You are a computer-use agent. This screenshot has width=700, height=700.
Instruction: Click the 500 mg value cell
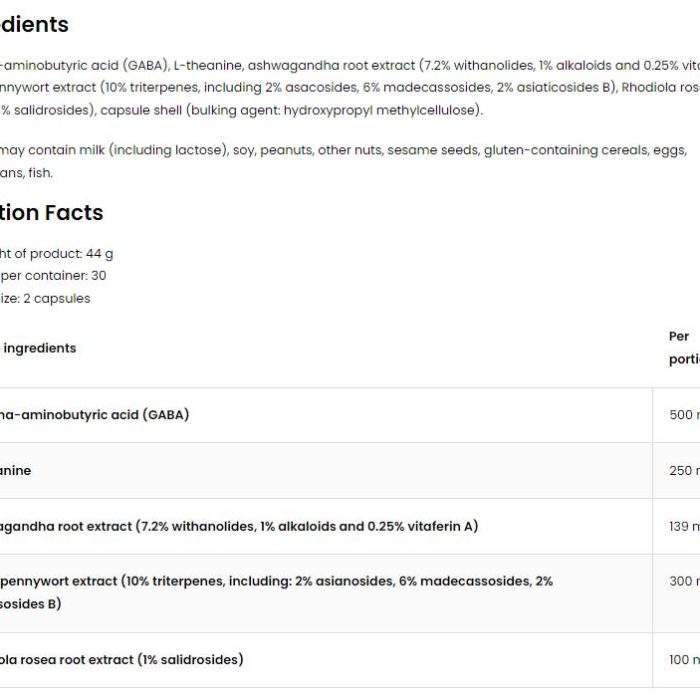(x=676, y=415)
